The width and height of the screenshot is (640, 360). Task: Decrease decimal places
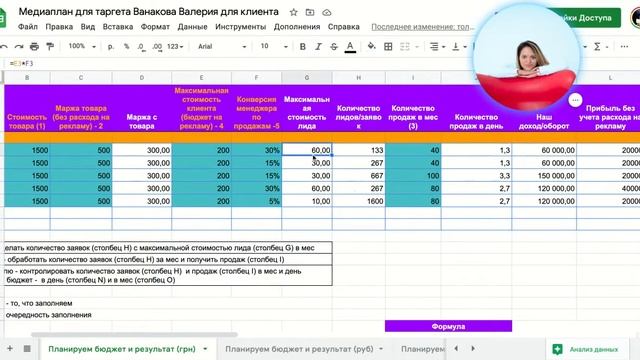(x=141, y=47)
